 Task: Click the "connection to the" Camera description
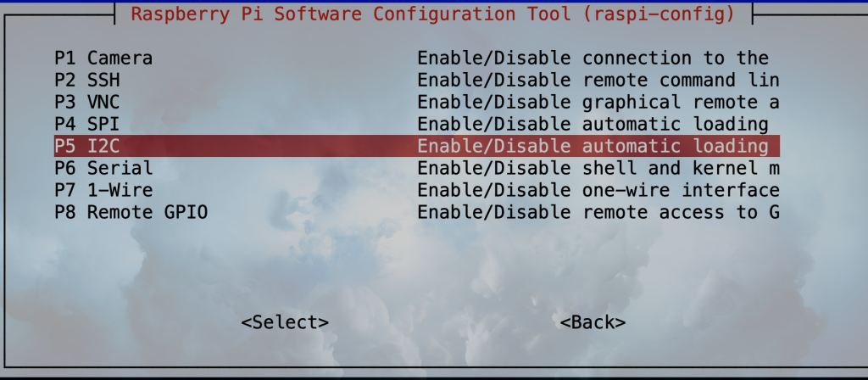tap(676, 59)
